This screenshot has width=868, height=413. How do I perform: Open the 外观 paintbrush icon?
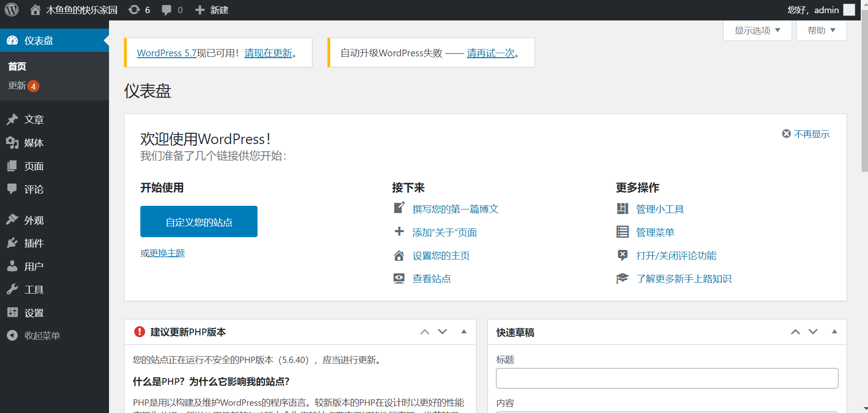[12, 220]
